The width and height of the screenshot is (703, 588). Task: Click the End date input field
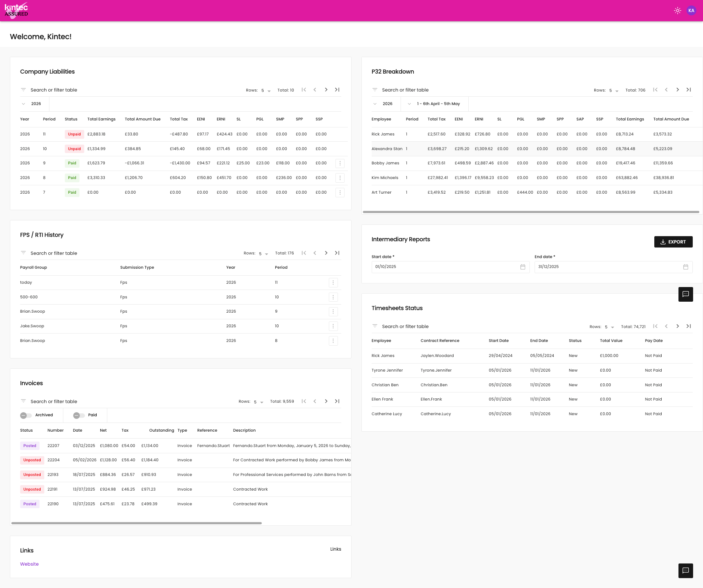click(608, 267)
